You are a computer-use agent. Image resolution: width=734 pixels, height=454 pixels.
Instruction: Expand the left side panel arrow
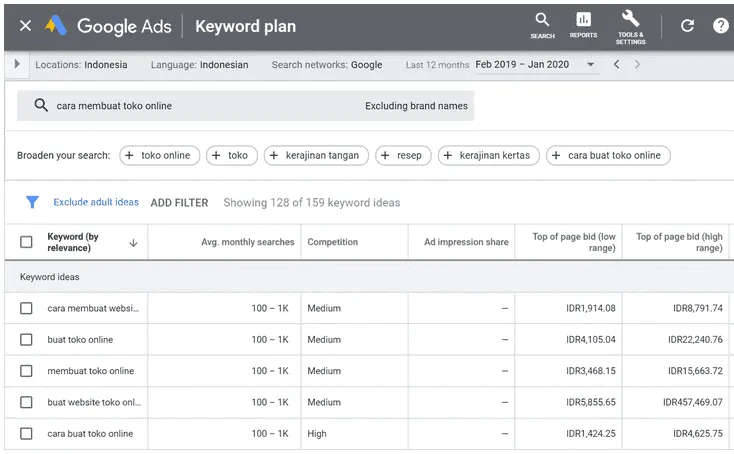17,65
